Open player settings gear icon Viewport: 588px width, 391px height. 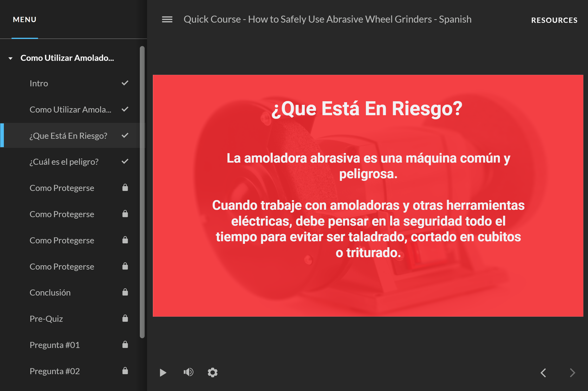213,372
